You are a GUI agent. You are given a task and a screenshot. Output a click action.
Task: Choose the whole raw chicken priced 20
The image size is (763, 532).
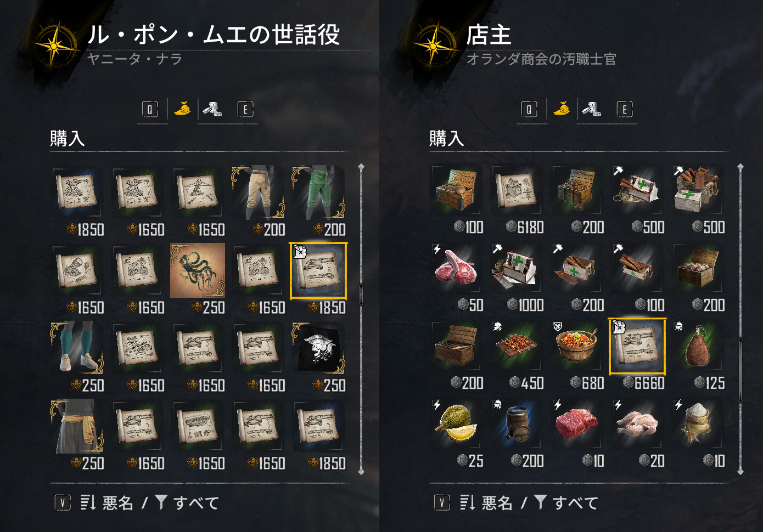click(637, 424)
